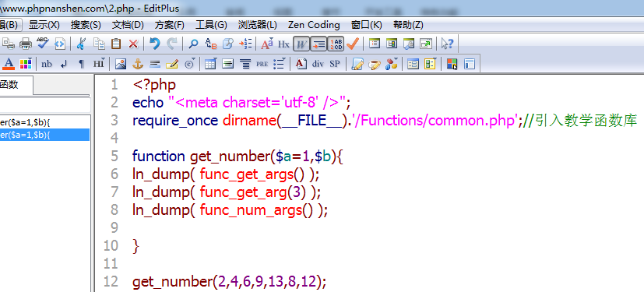644x292 pixels.
Task: Toggle auto indent
Action: click(318, 44)
